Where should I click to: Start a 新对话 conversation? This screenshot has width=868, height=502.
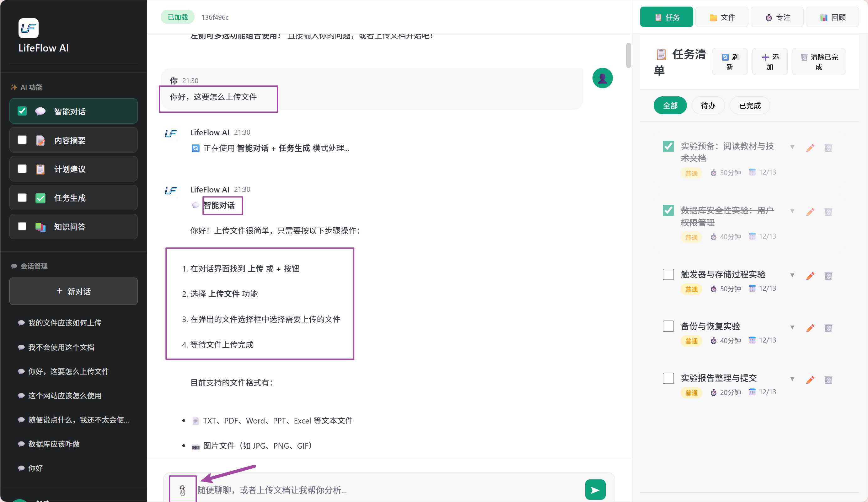(73, 291)
